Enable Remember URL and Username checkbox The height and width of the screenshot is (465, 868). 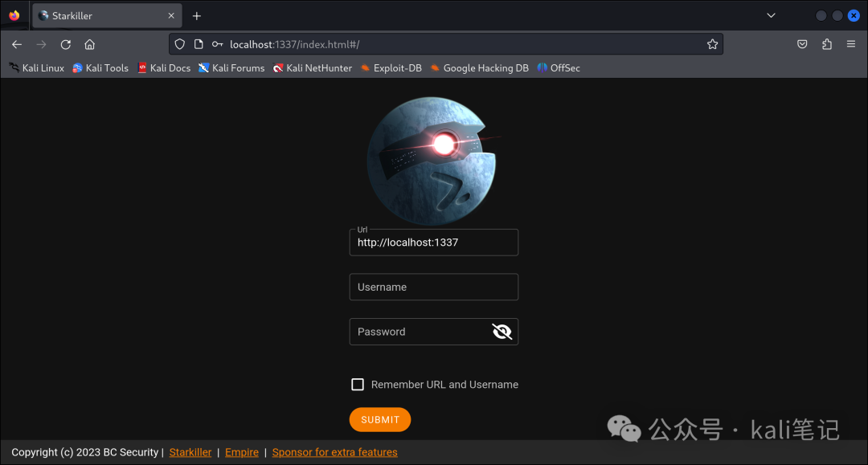358,384
